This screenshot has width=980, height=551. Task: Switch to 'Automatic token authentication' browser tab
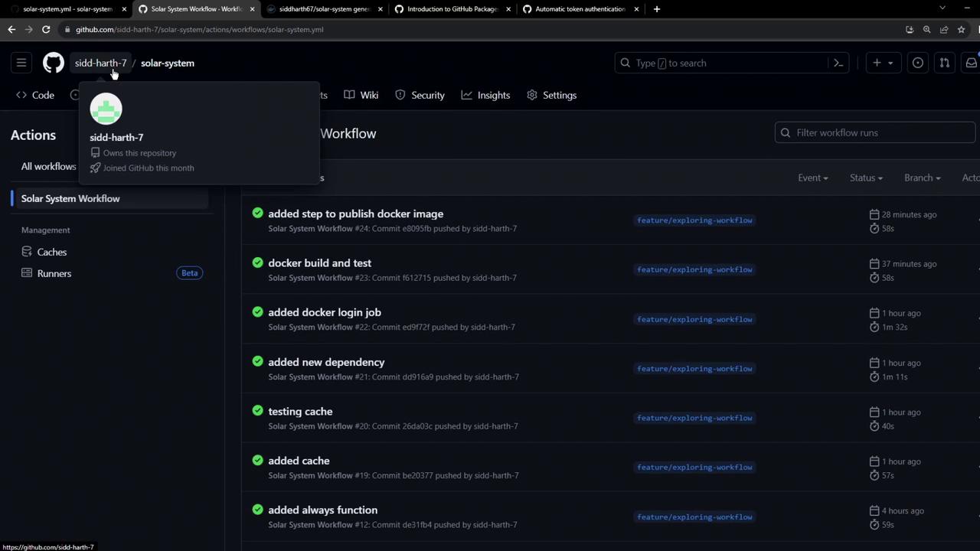[x=580, y=9]
